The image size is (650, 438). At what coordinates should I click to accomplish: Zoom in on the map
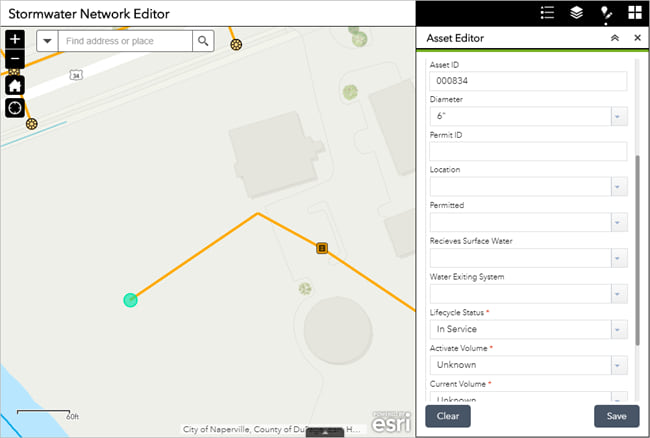coord(15,40)
